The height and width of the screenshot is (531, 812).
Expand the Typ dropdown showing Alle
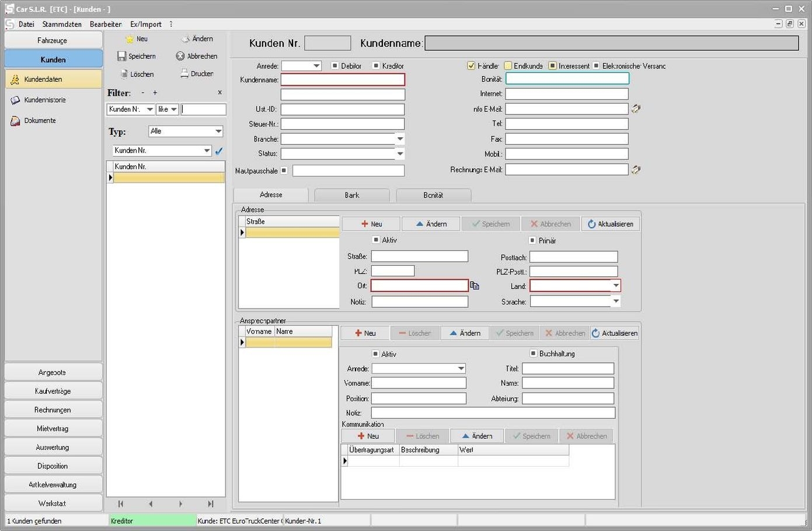click(218, 131)
